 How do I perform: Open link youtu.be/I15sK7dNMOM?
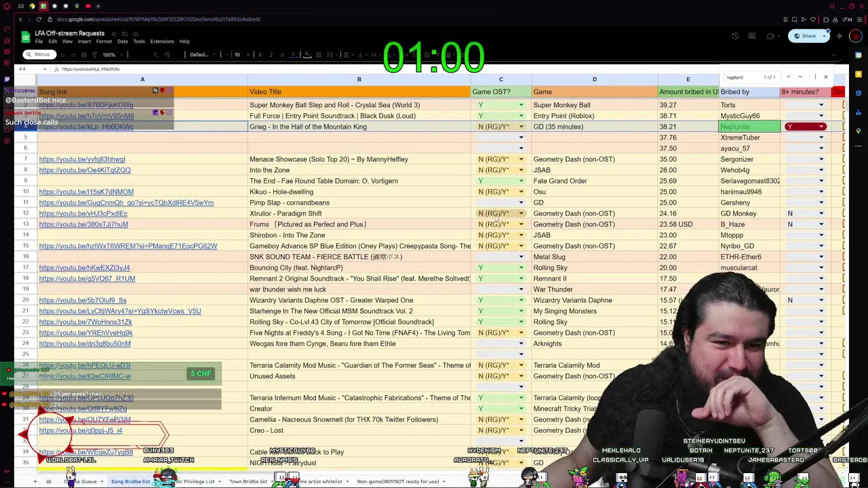click(86, 192)
